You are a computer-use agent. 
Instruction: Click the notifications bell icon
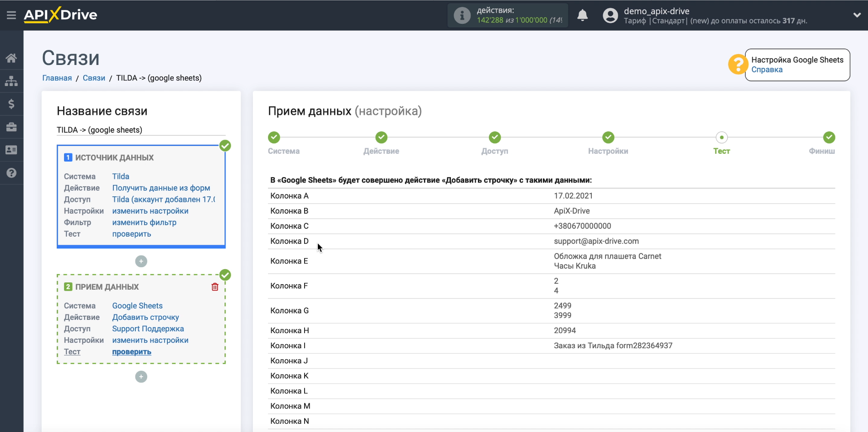(x=582, y=16)
